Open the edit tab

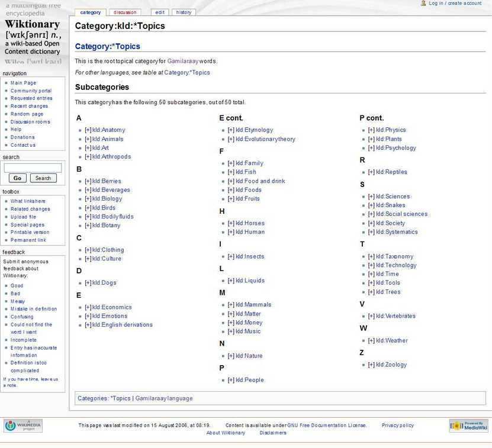(x=160, y=12)
